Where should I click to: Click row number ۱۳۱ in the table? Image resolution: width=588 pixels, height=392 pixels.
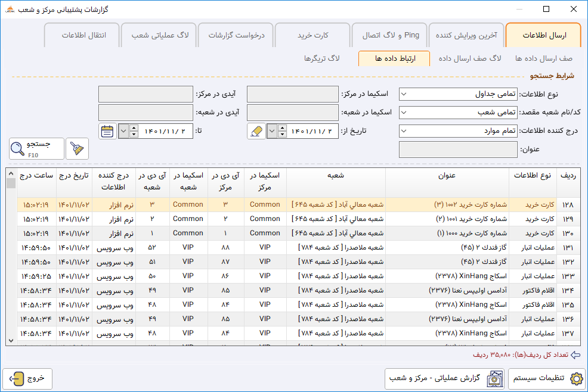pyautogui.click(x=568, y=248)
